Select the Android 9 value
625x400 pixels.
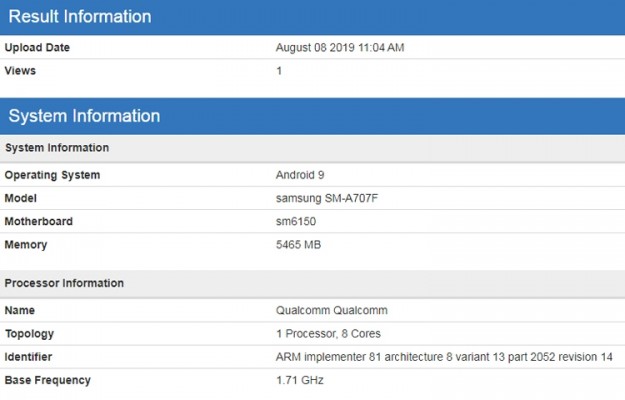click(x=300, y=175)
